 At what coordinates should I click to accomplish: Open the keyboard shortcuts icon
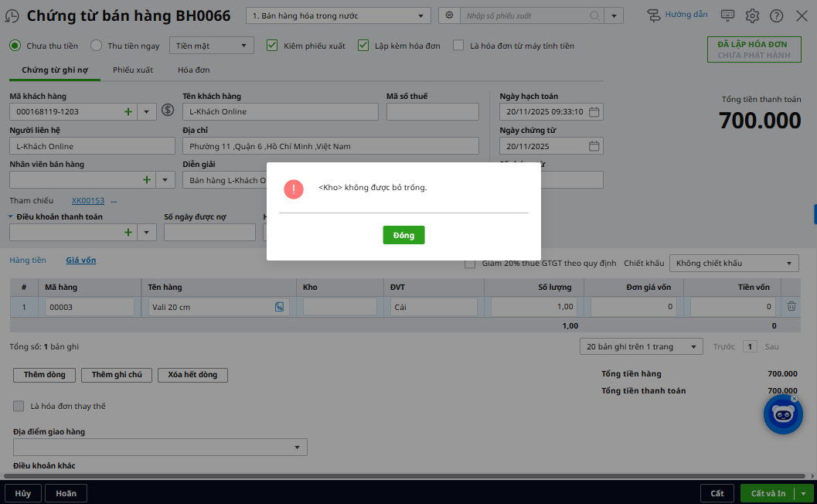[727, 15]
